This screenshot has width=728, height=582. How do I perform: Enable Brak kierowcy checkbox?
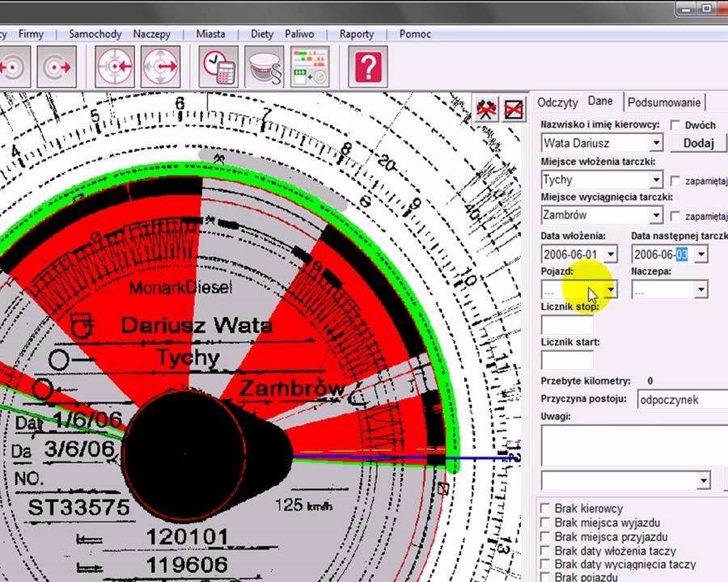coord(545,508)
